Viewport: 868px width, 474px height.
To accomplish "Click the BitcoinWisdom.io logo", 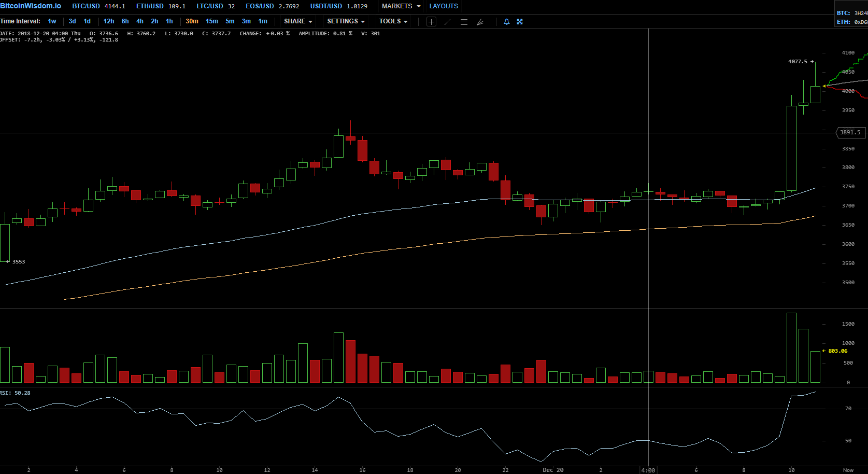I will click(31, 6).
